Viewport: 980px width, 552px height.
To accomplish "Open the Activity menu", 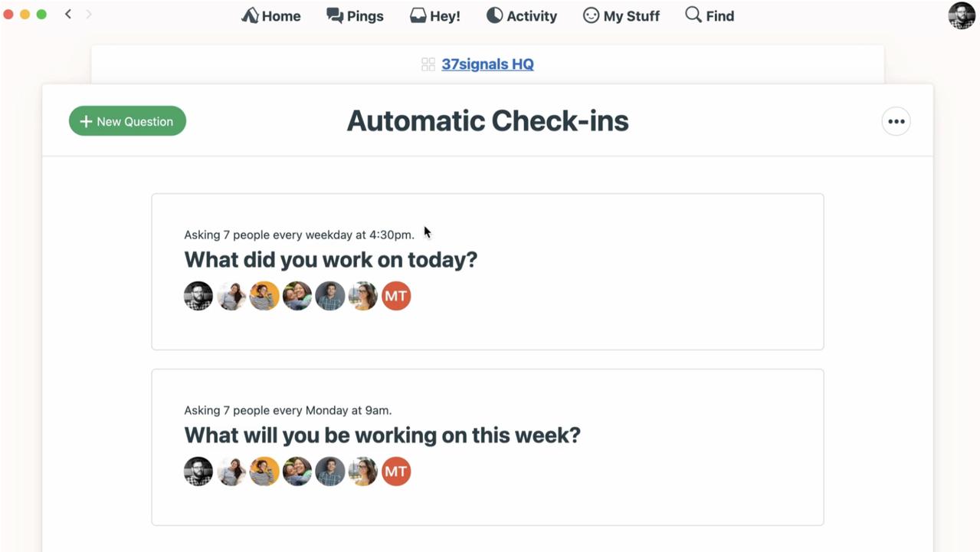I will [x=522, y=15].
